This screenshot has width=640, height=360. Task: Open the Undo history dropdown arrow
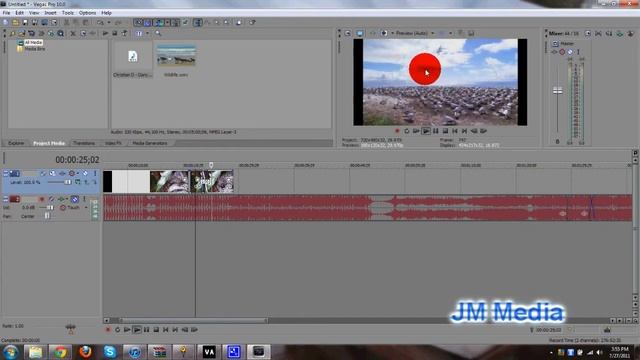109,22
